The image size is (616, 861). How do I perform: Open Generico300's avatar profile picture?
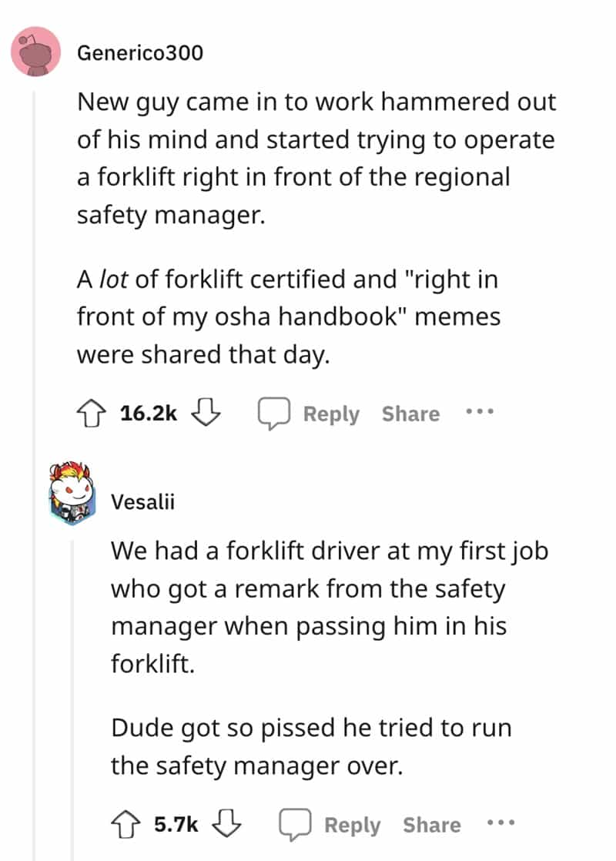point(35,52)
